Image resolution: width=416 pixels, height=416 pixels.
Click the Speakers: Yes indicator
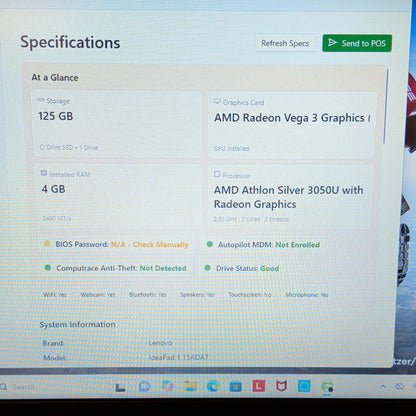[x=197, y=295]
